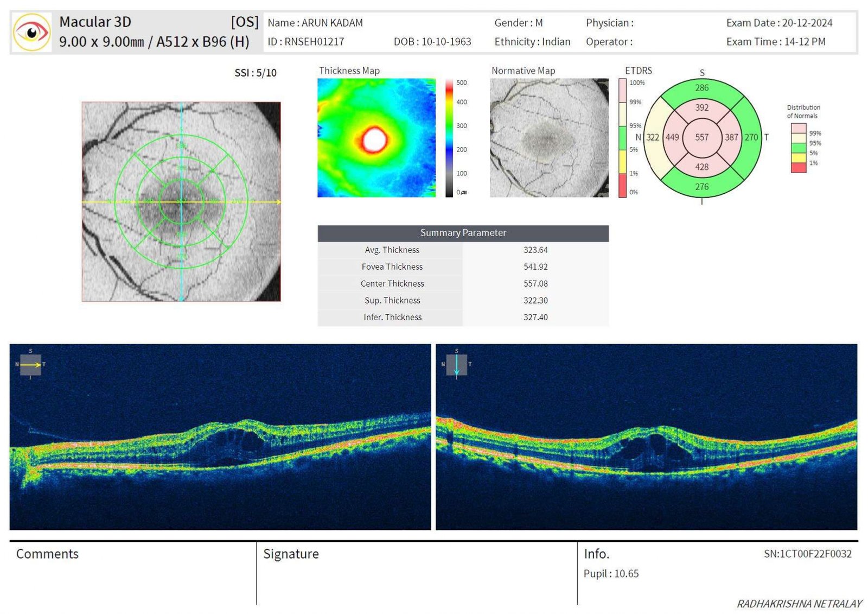
Task: Select the Center Thickness row
Action: [x=463, y=283]
